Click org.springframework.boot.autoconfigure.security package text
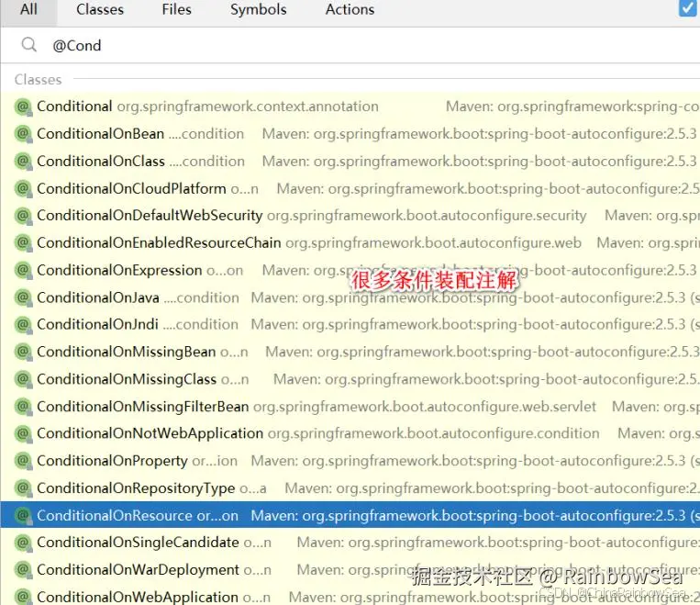Screen dimensions: 700x605 pos(427,216)
